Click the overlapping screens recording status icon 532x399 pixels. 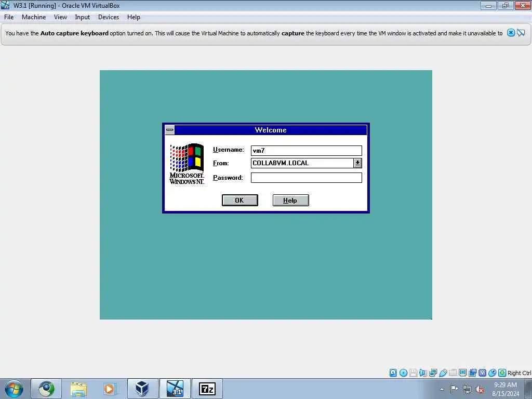click(x=472, y=373)
